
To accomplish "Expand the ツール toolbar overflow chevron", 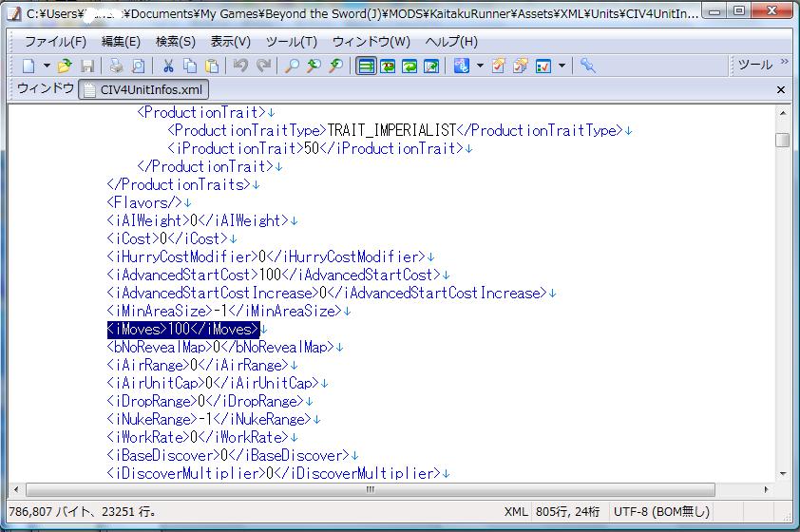I will point(784,62).
